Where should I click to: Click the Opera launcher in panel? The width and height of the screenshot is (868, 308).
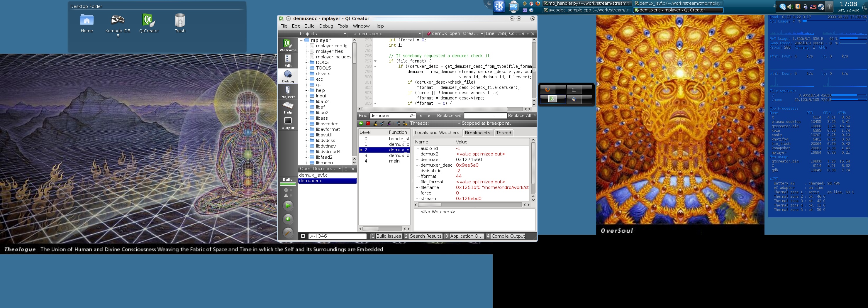531,3
